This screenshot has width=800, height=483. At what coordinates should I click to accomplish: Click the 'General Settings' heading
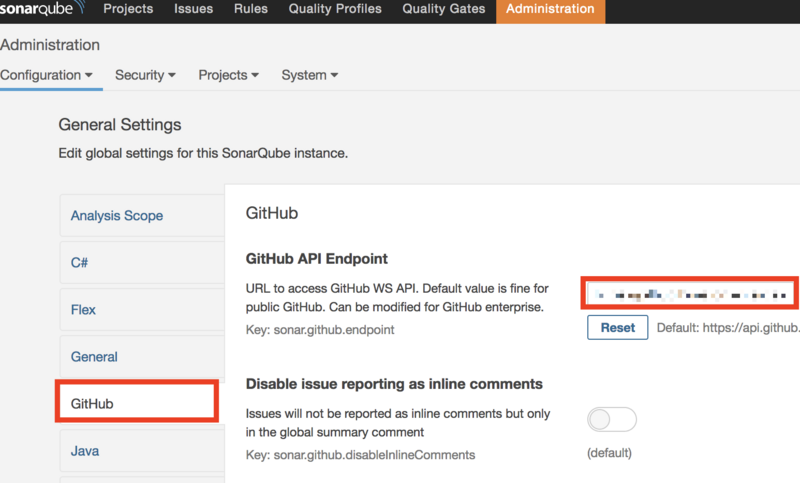[x=120, y=124]
